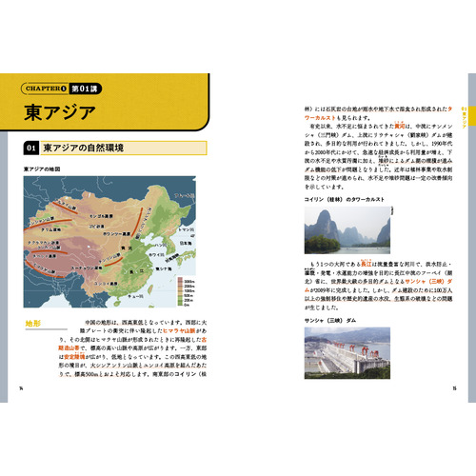
Task: Click the 東アジアの自然環境 section heading
Action: pos(83,148)
